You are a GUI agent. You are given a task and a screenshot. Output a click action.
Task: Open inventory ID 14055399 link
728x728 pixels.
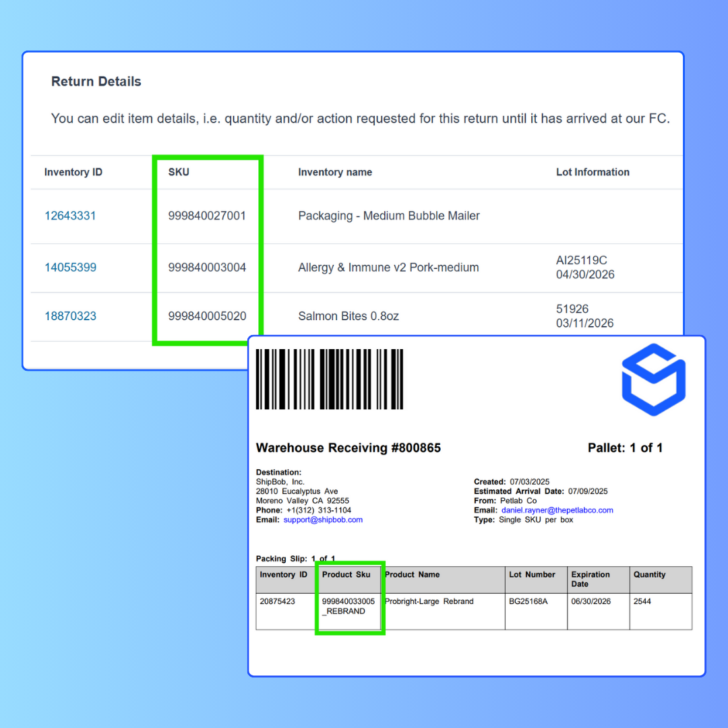[x=70, y=267]
